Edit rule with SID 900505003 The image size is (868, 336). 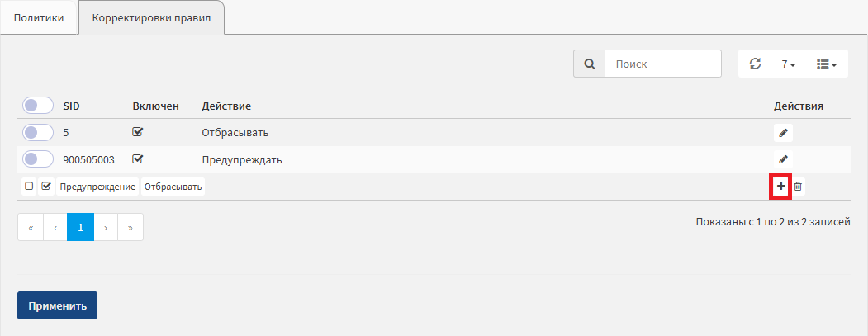(783, 159)
